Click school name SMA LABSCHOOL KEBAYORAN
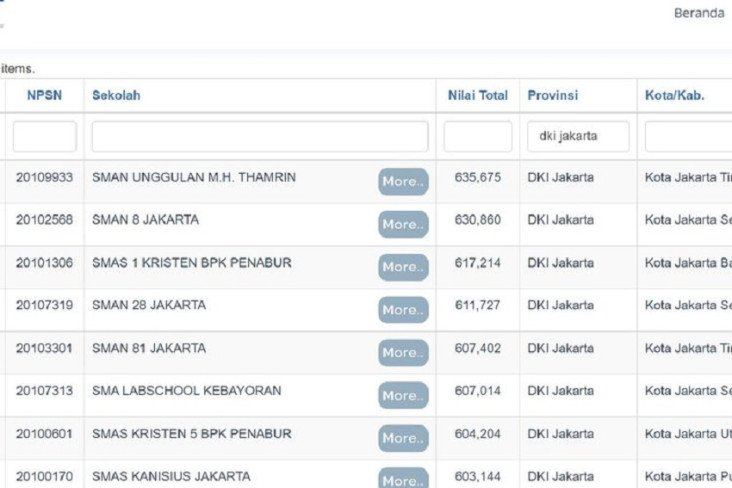 [x=187, y=391]
